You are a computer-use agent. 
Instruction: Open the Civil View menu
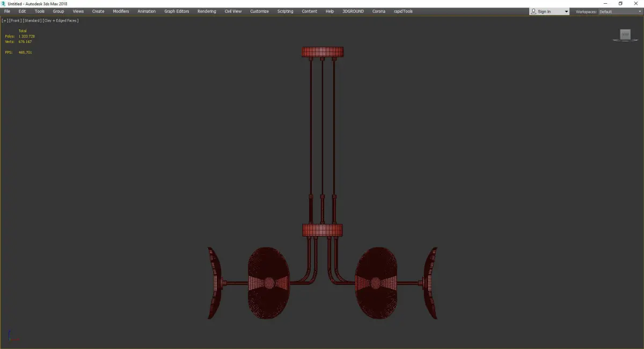233,11
